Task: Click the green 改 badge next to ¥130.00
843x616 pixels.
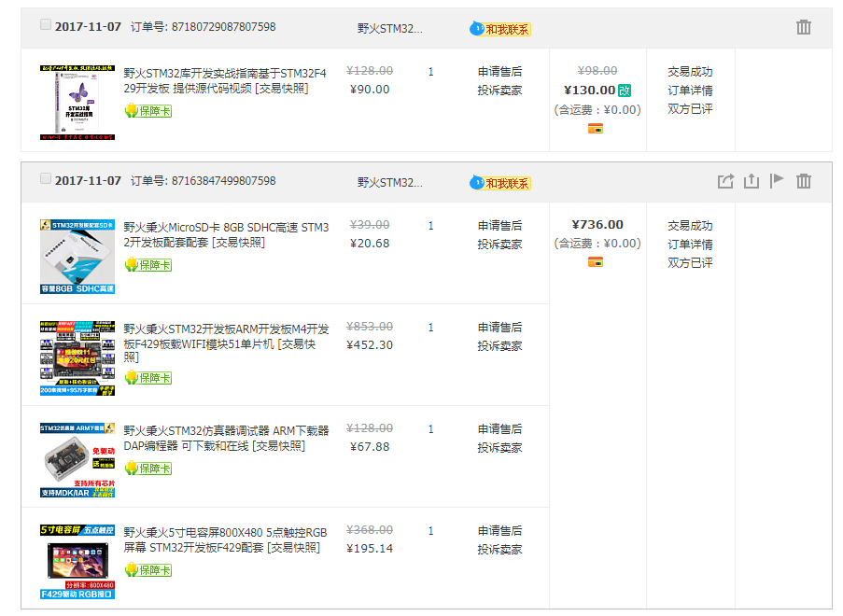Action: point(625,91)
